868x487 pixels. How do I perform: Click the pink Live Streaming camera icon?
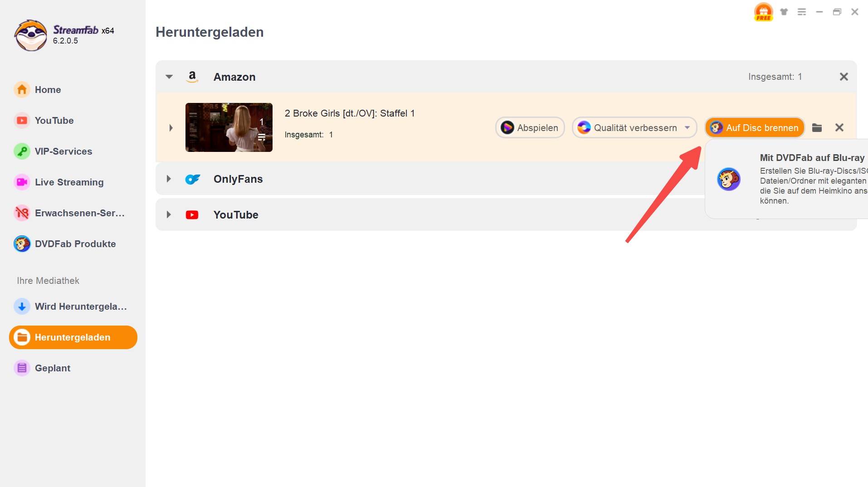pos(22,182)
